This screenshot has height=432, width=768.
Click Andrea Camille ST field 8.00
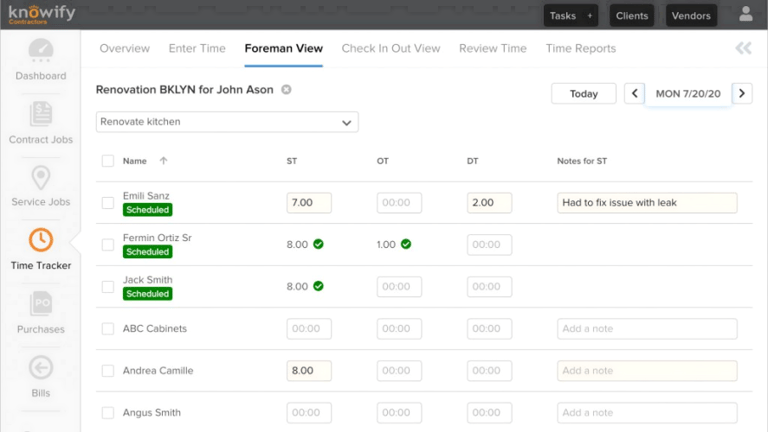[x=309, y=371]
